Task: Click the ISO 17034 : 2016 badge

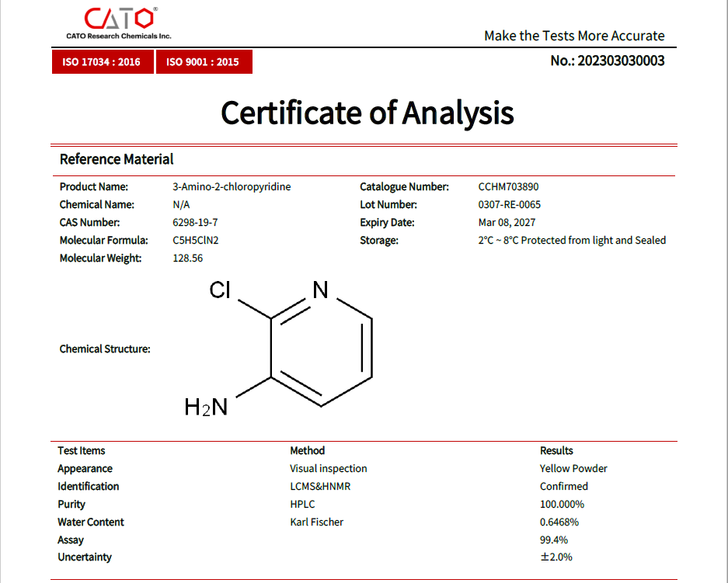Action: 101,62
